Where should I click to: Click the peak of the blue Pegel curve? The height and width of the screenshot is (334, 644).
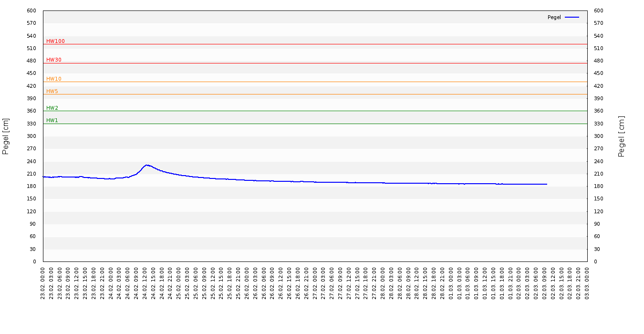[x=146, y=165]
